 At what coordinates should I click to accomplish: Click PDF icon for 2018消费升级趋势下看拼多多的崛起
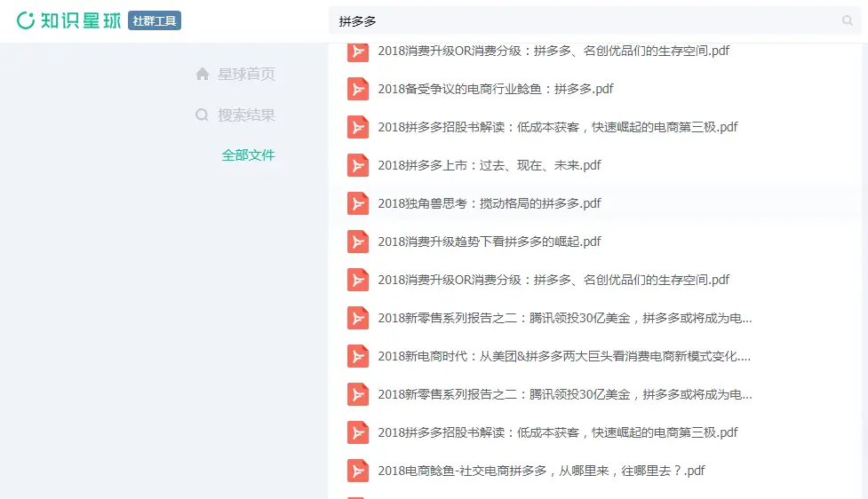pos(357,242)
